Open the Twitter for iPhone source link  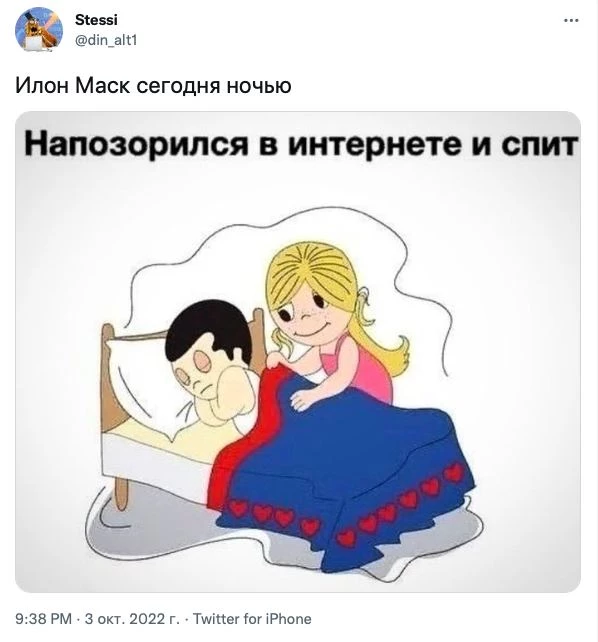tap(252, 618)
